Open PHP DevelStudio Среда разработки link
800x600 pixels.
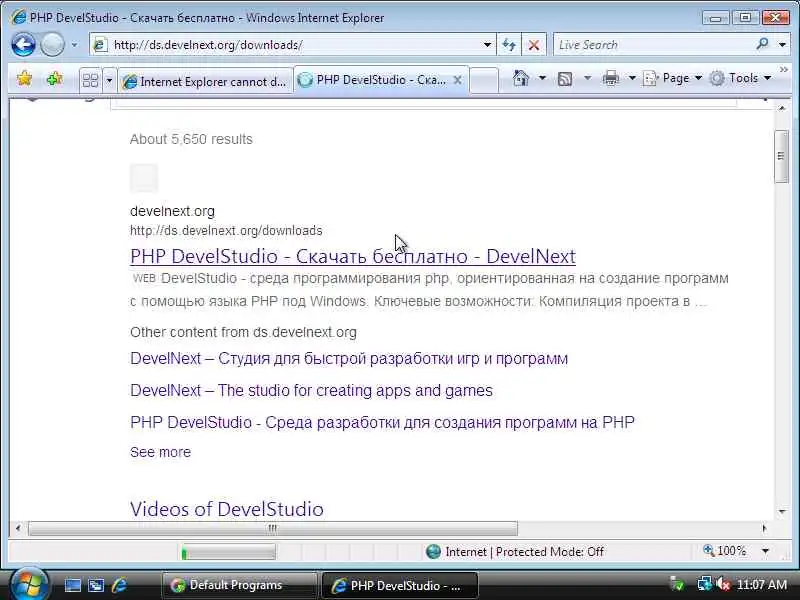click(x=382, y=422)
